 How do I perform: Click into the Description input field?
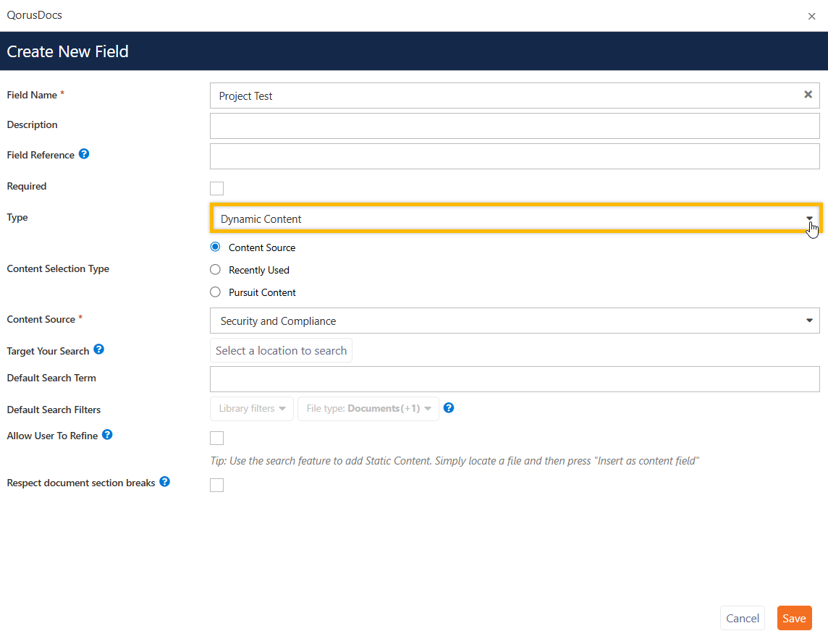coord(514,126)
